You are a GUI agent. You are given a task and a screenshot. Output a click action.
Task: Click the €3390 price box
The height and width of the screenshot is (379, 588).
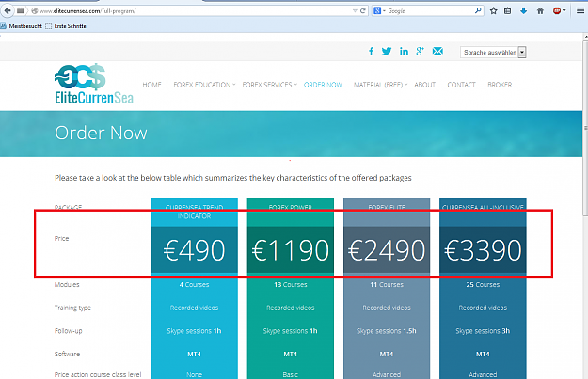click(483, 249)
